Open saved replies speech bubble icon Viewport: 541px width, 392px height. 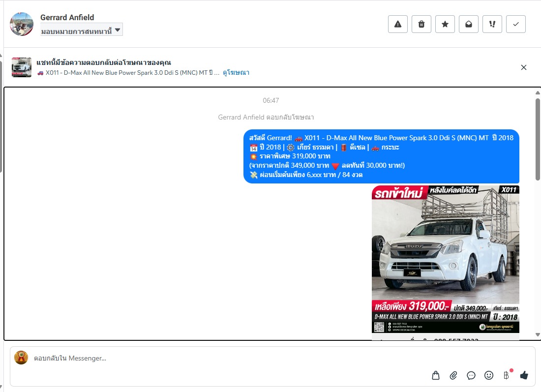click(x=471, y=375)
